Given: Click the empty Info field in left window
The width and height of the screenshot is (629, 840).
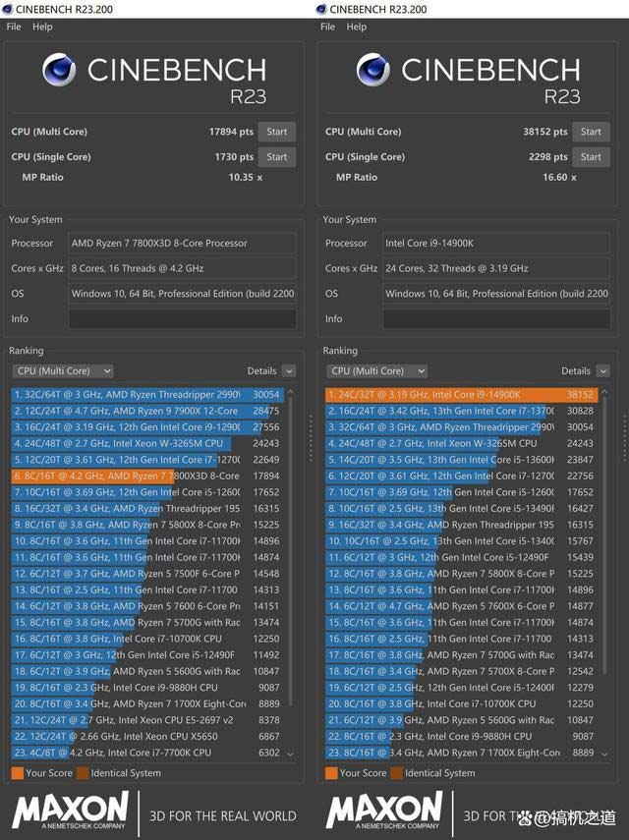Looking at the screenshot, I should 182,319.
